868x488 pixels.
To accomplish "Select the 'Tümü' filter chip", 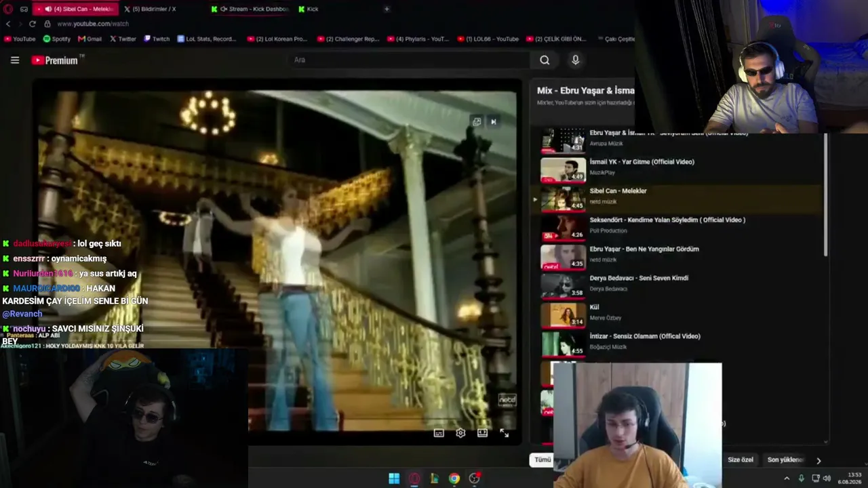I will point(542,460).
